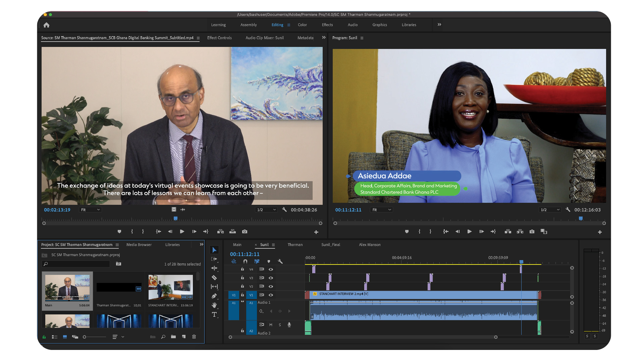644x362 pixels.
Task: Hide the V1 track output eye
Action: [x=271, y=295]
